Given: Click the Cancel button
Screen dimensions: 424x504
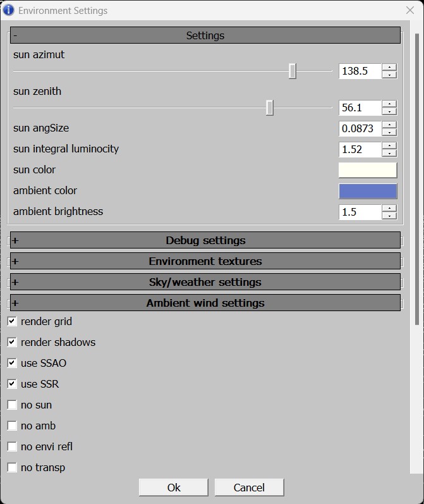Looking at the screenshot, I should (x=249, y=488).
